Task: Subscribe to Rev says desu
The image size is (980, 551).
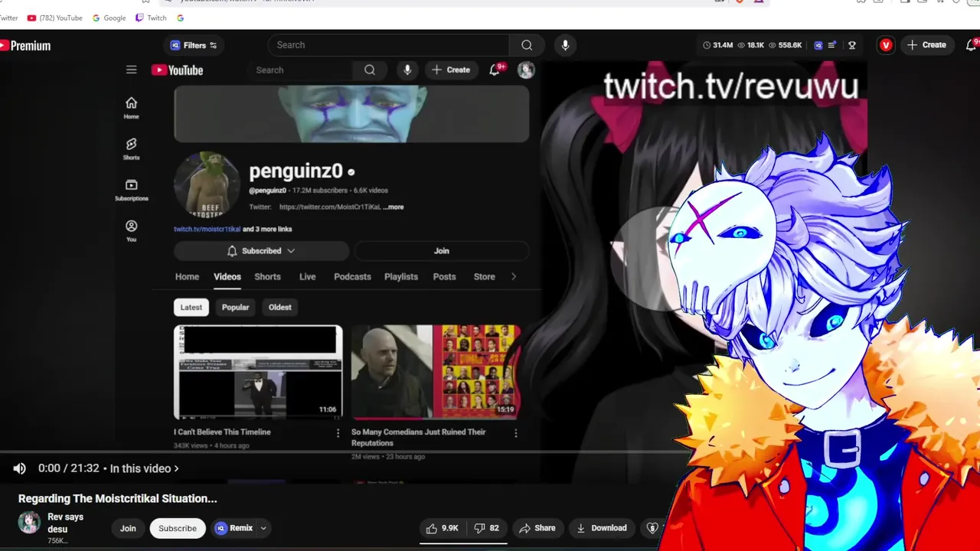Action: click(178, 528)
